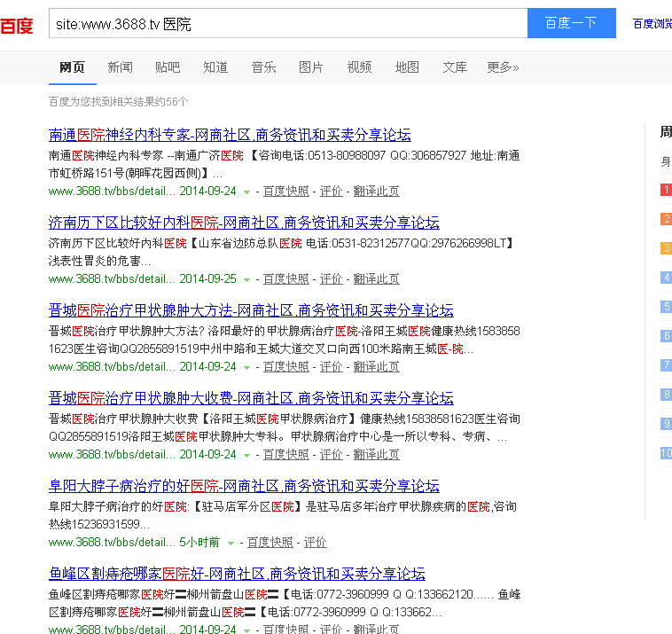Switch to the 视频 tab
The height and width of the screenshot is (634, 672).
tap(359, 67)
